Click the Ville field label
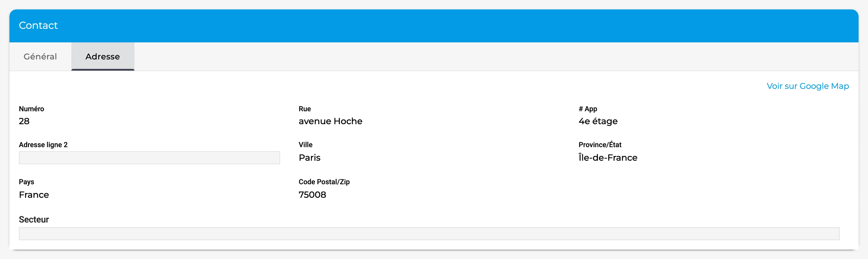 (x=306, y=145)
